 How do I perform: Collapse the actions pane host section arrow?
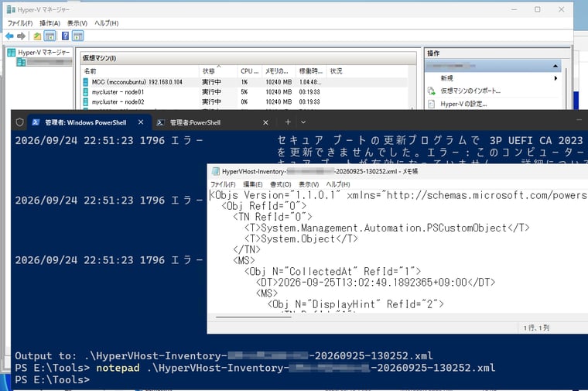point(556,66)
